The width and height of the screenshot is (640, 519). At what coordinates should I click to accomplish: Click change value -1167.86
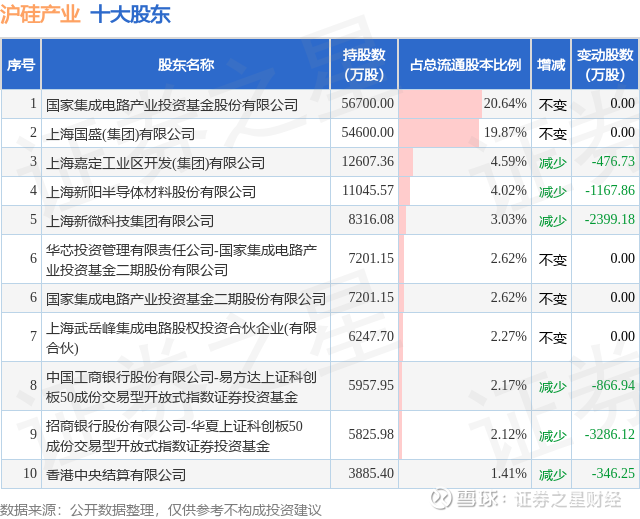(610, 190)
